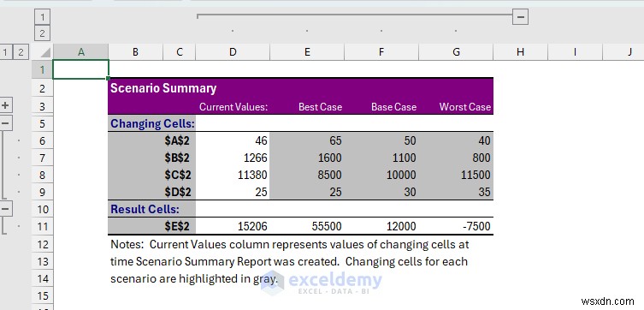Click the Notes text in row 12

click(x=290, y=245)
